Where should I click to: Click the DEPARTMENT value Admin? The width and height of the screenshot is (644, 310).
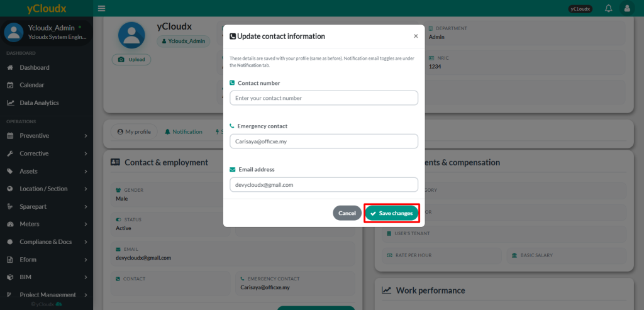pyautogui.click(x=436, y=37)
